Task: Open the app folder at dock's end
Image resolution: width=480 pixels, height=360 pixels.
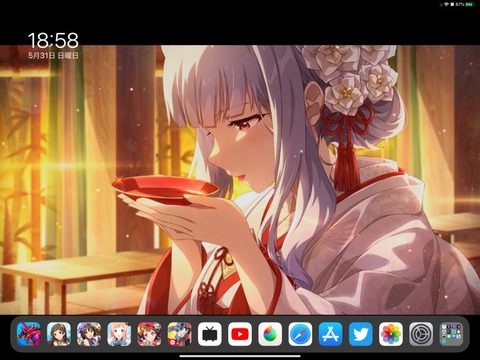Action: [451, 334]
